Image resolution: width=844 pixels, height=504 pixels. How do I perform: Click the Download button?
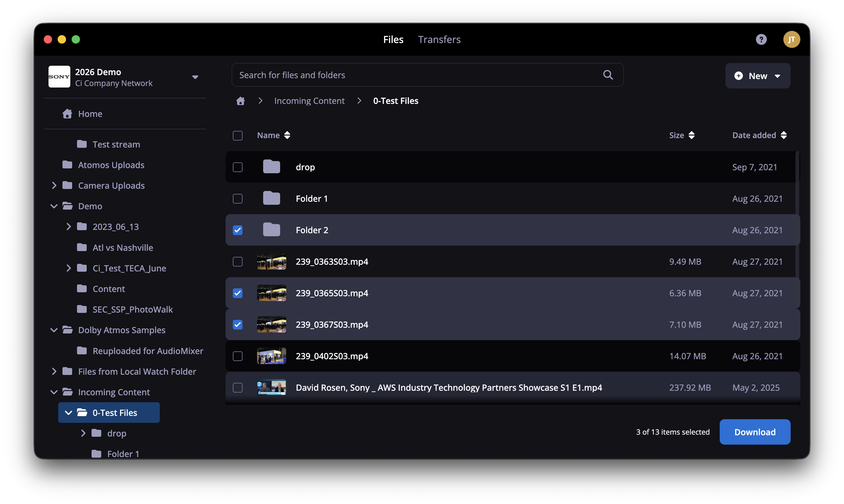755,432
